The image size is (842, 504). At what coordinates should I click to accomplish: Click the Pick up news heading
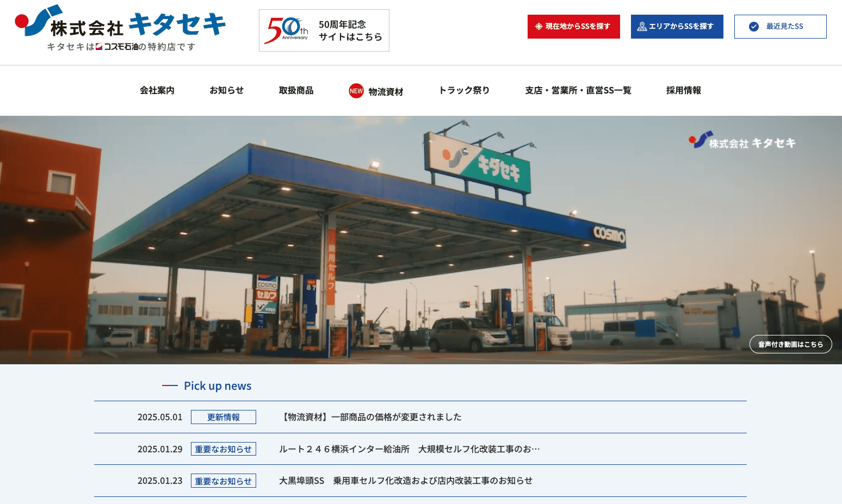(218, 385)
